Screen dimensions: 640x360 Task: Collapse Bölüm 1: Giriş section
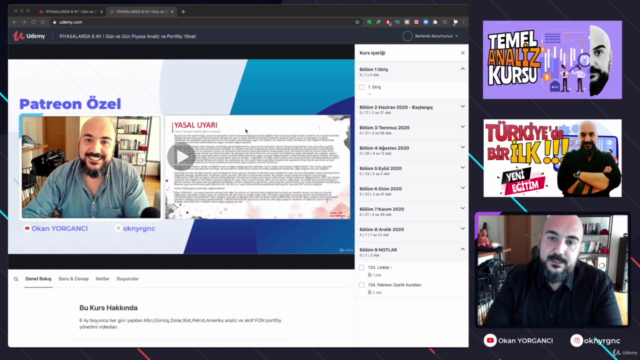click(x=462, y=69)
